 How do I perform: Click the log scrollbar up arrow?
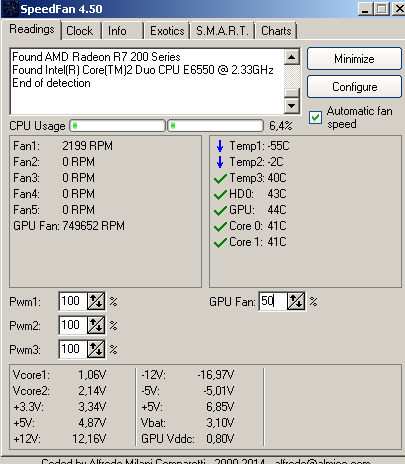(292, 57)
